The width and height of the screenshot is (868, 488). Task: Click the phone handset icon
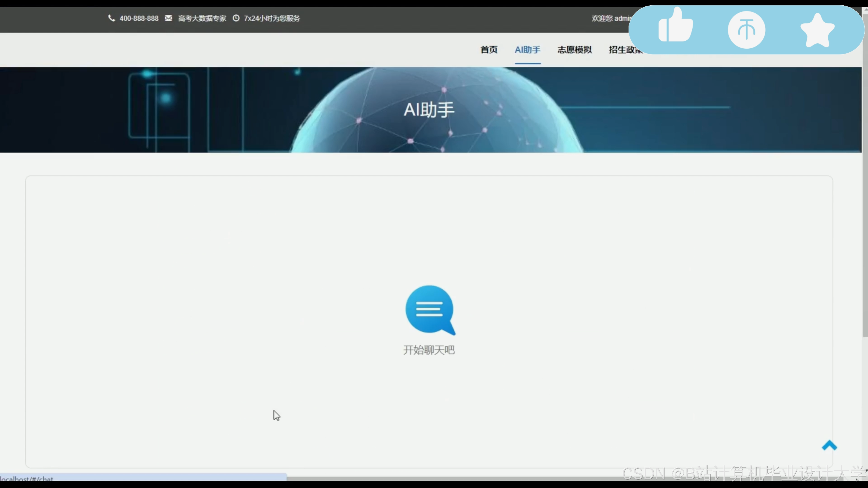click(111, 18)
